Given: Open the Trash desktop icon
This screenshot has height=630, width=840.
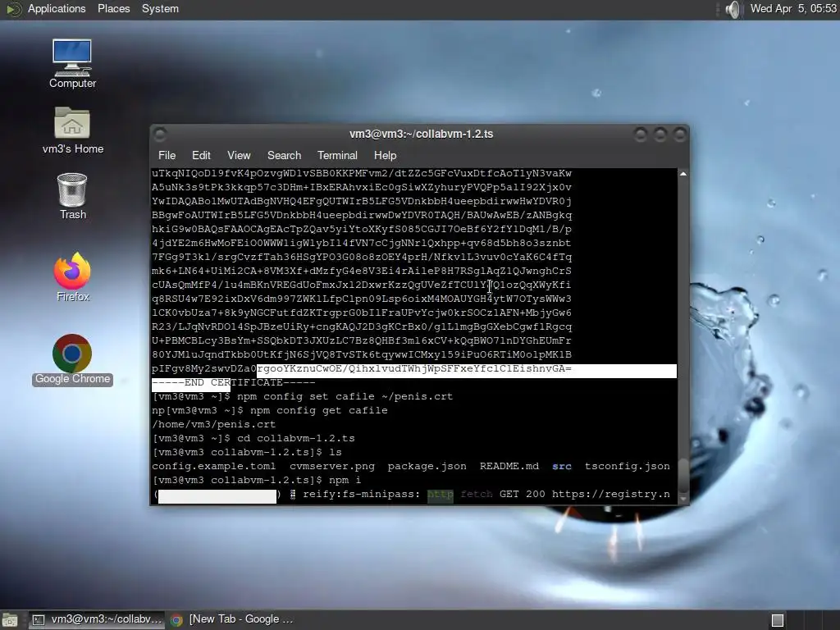Looking at the screenshot, I should point(72,196).
